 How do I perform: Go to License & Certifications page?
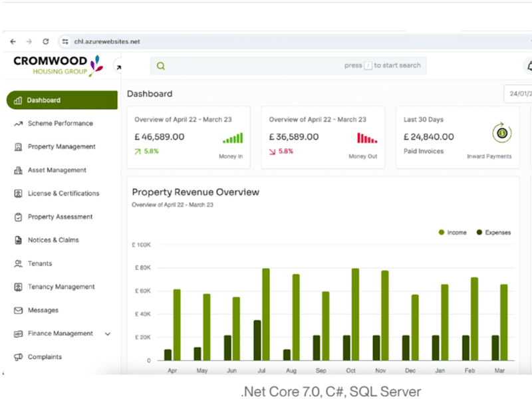click(x=63, y=194)
